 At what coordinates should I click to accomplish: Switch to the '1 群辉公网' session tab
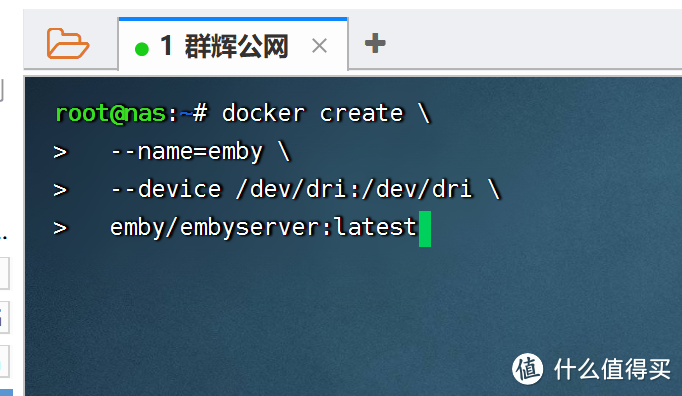tap(233, 45)
